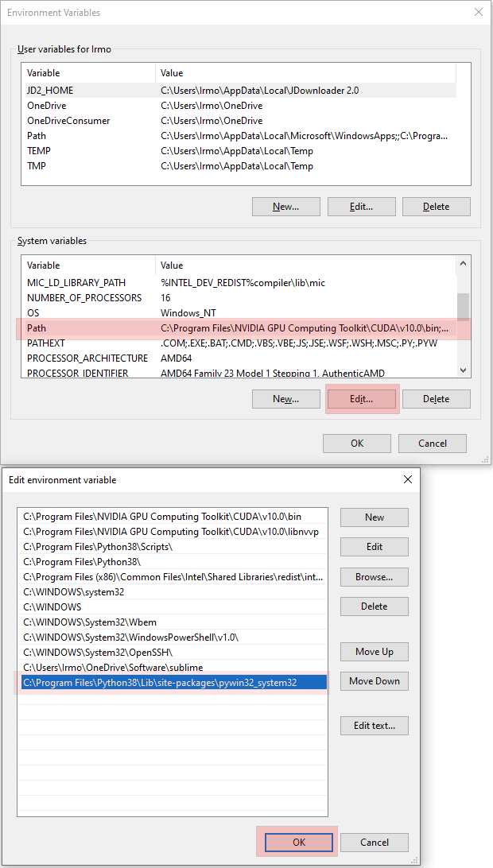Select Intel Shared Libraries path entry
This screenshot has height=868, width=493.
(173, 577)
